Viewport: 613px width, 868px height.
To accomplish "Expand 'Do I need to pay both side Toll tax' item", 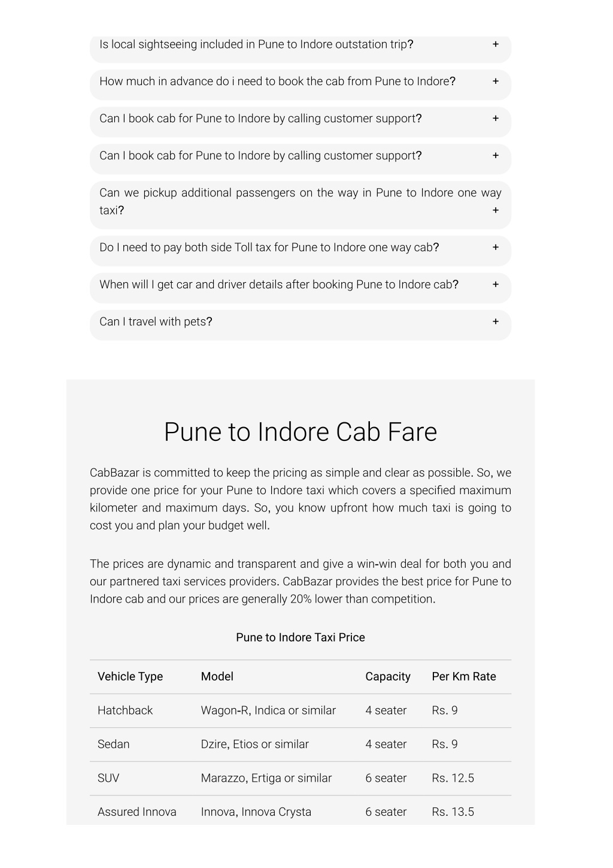I will (301, 250).
